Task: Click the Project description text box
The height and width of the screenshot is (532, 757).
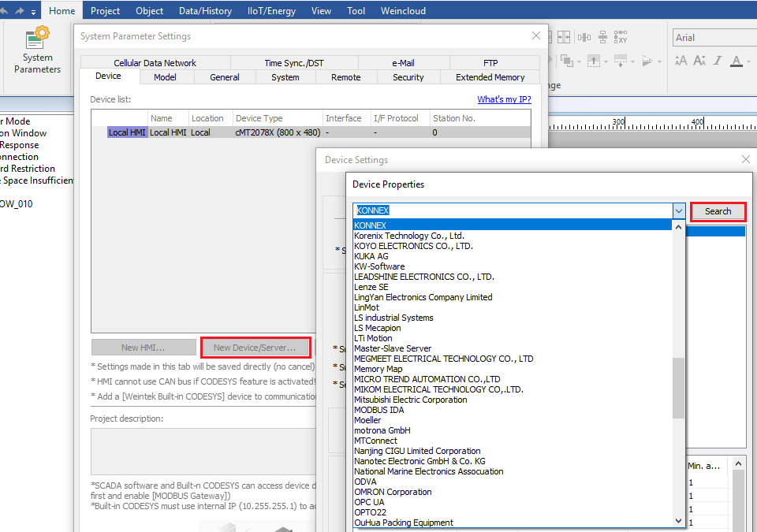Action: tap(203, 452)
